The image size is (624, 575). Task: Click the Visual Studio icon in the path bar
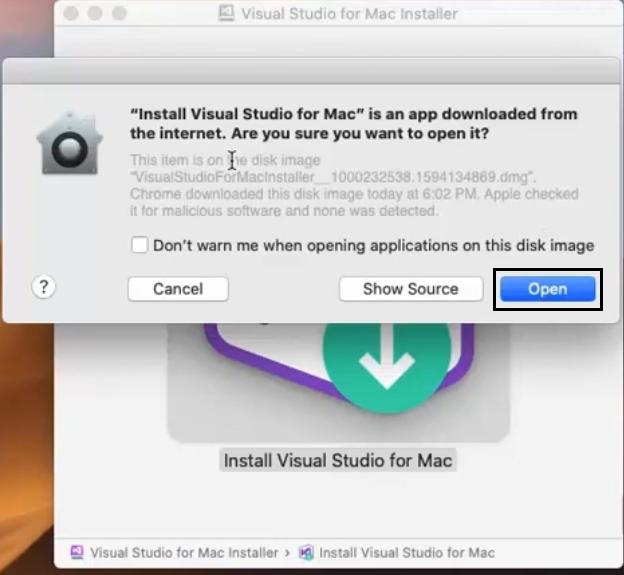click(306, 552)
